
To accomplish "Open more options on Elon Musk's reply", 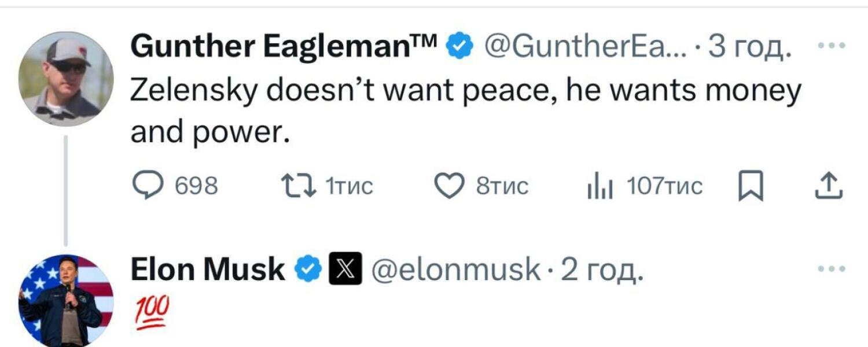I will click(x=833, y=268).
